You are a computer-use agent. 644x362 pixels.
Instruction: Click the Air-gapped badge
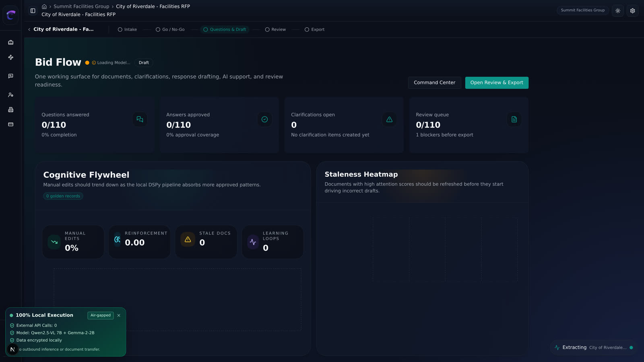click(x=101, y=315)
